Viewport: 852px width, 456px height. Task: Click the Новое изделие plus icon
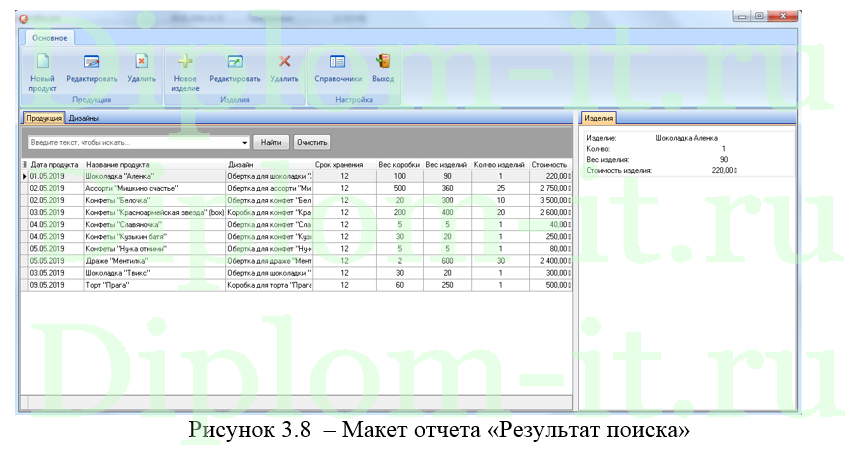pos(185,61)
